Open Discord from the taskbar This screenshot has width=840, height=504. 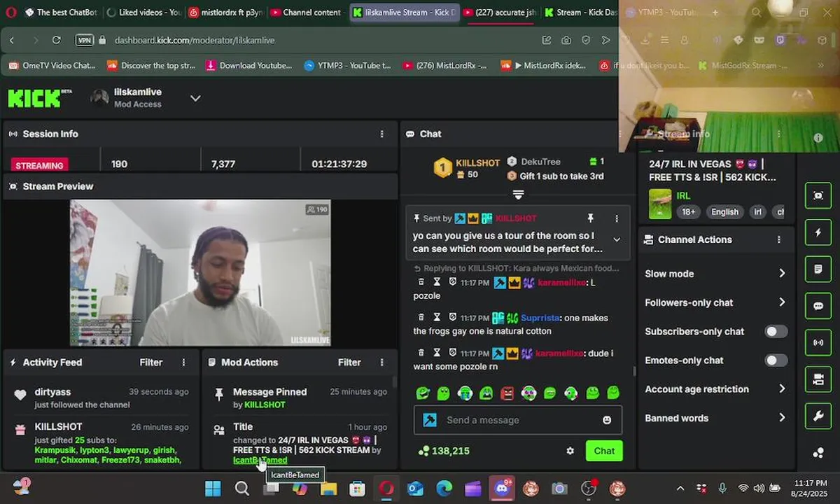tap(502, 488)
